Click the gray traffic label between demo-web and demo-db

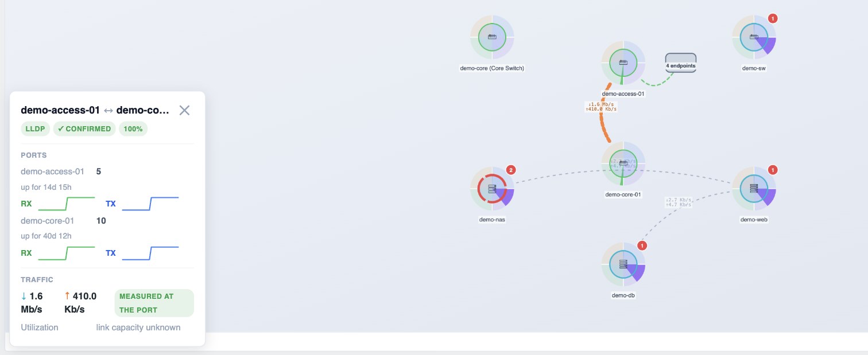678,202
